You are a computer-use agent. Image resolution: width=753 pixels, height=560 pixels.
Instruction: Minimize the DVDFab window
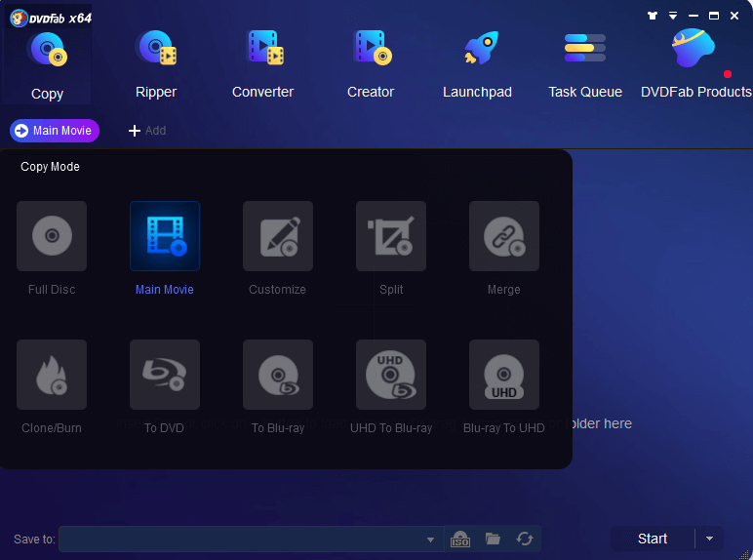[x=693, y=16]
